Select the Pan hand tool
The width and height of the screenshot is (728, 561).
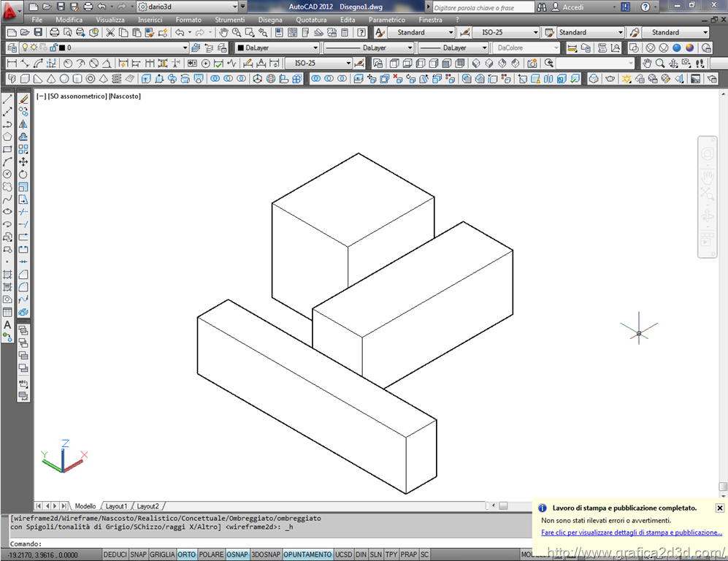[223, 33]
